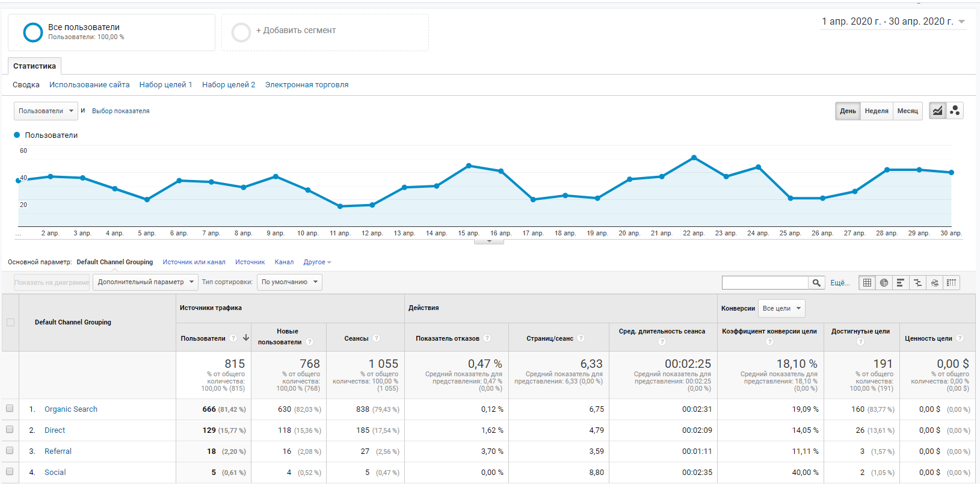Viewport: 980px width, 484px height.
Task: Switch to Использование сайта tab
Action: (x=89, y=85)
